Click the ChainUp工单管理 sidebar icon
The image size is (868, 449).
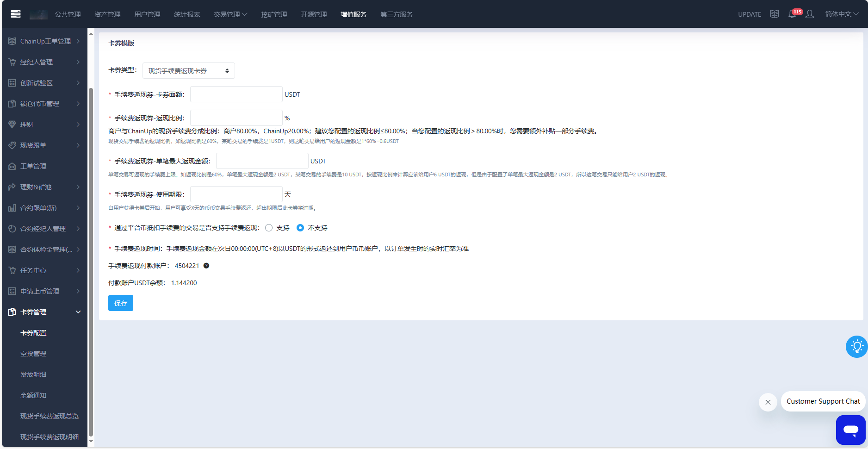12,41
